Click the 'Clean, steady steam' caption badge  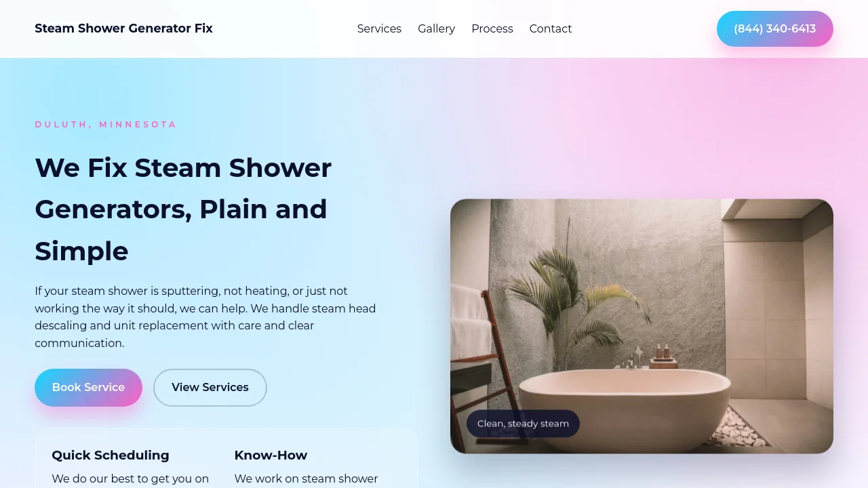(523, 424)
